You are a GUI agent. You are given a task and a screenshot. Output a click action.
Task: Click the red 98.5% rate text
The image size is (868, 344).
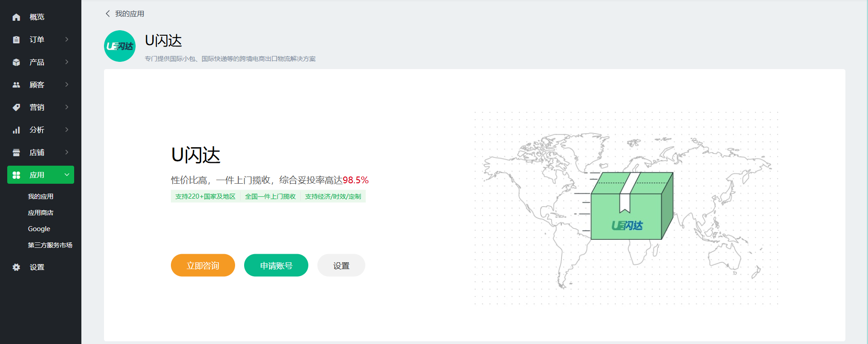(x=356, y=180)
